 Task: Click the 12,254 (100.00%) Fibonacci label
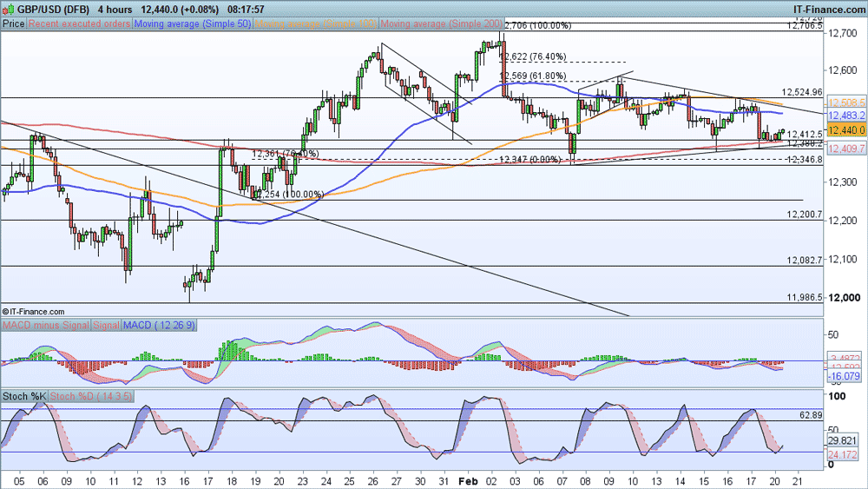coord(290,195)
